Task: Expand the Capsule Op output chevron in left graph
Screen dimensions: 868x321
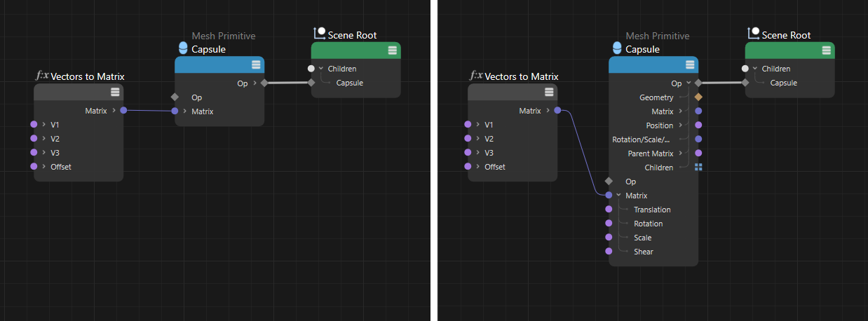Action: click(x=254, y=83)
